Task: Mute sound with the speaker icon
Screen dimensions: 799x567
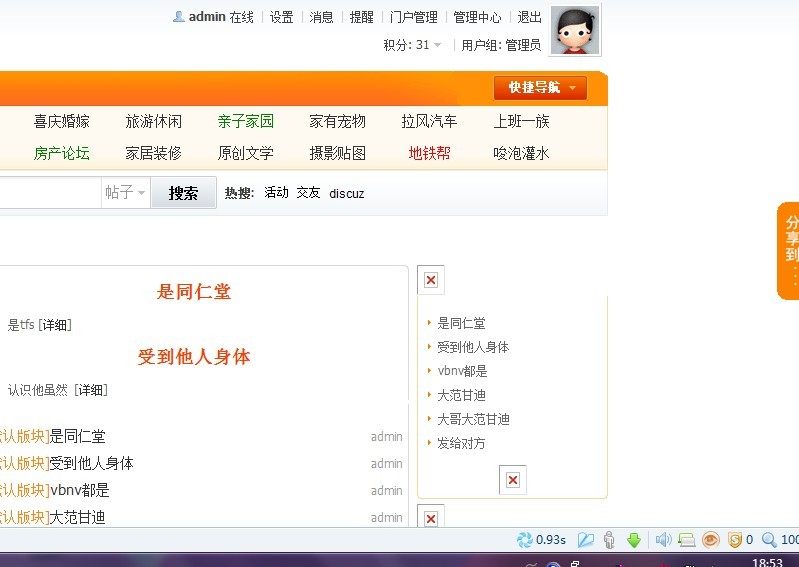Action: point(663,539)
